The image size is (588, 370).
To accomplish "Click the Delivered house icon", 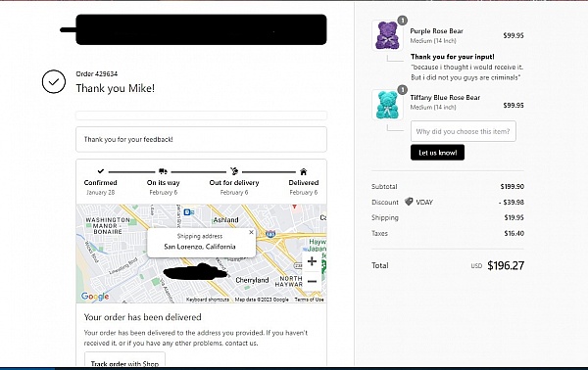I will 304,171.
